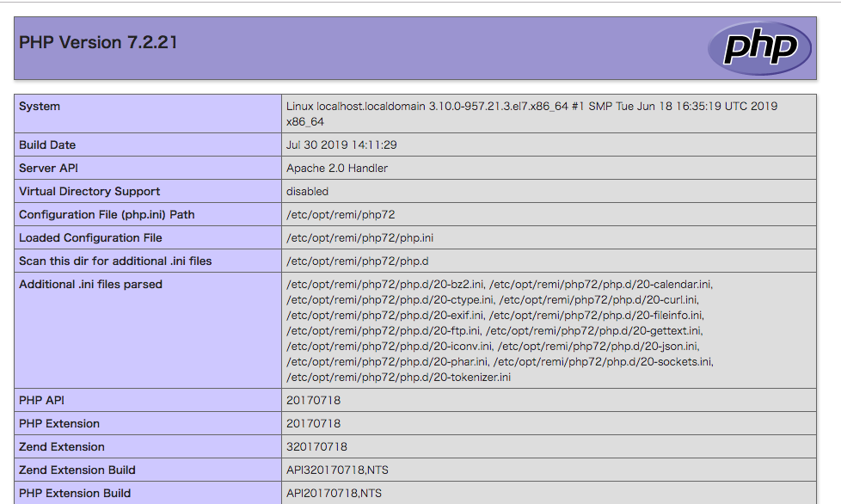This screenshot has width=841, height=504.
Task: Click the value 320170718
Action: [x=316, y=446]
